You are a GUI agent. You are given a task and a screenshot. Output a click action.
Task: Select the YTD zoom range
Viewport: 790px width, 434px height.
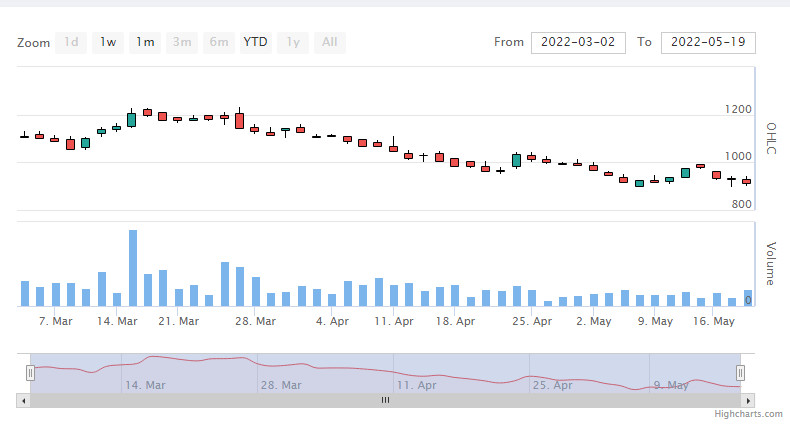[x=255, y=42]
